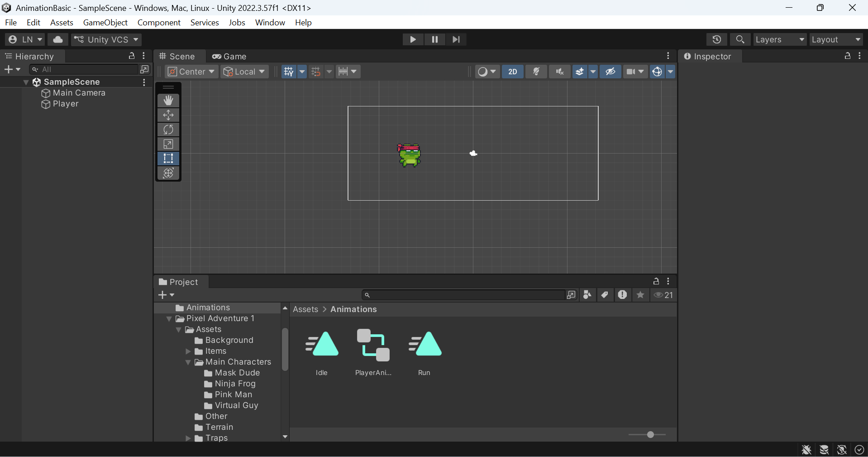This screenshot has height=457, width=868.
Task: Open the File menu
Action: click(11, 22)
